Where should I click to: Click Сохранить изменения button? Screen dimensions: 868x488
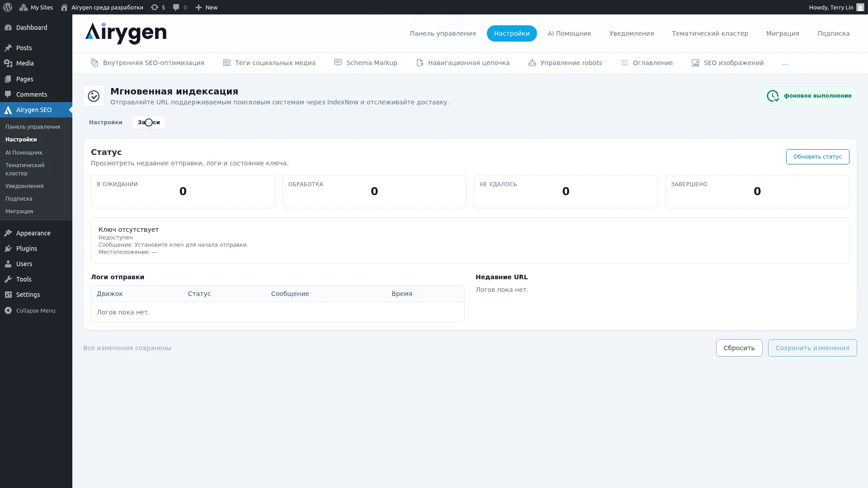pyautogui.click(x=812, y=348)
